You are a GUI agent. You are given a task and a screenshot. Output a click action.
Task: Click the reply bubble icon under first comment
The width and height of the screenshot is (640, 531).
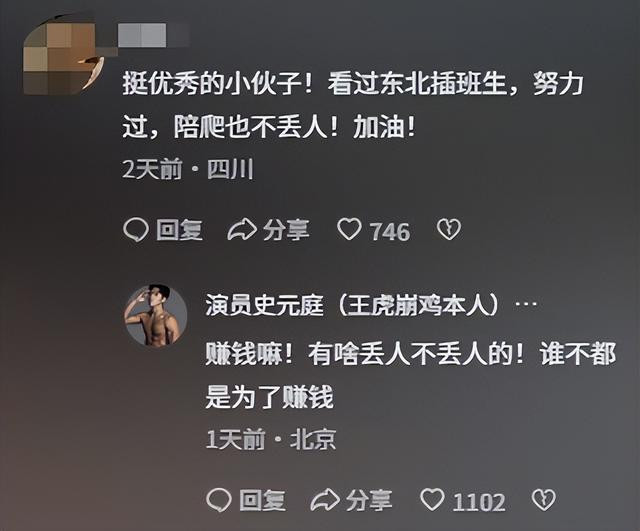pos(136,230)
